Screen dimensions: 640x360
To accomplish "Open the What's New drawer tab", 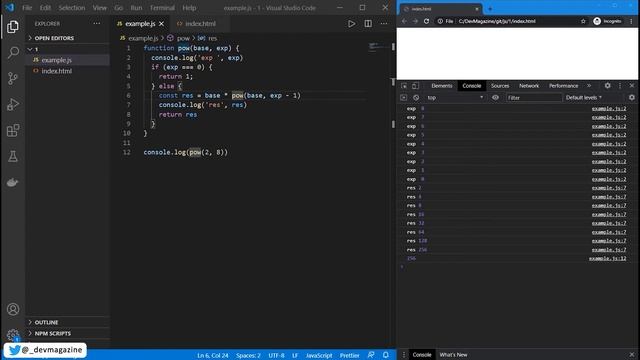I will click(453, 355).
